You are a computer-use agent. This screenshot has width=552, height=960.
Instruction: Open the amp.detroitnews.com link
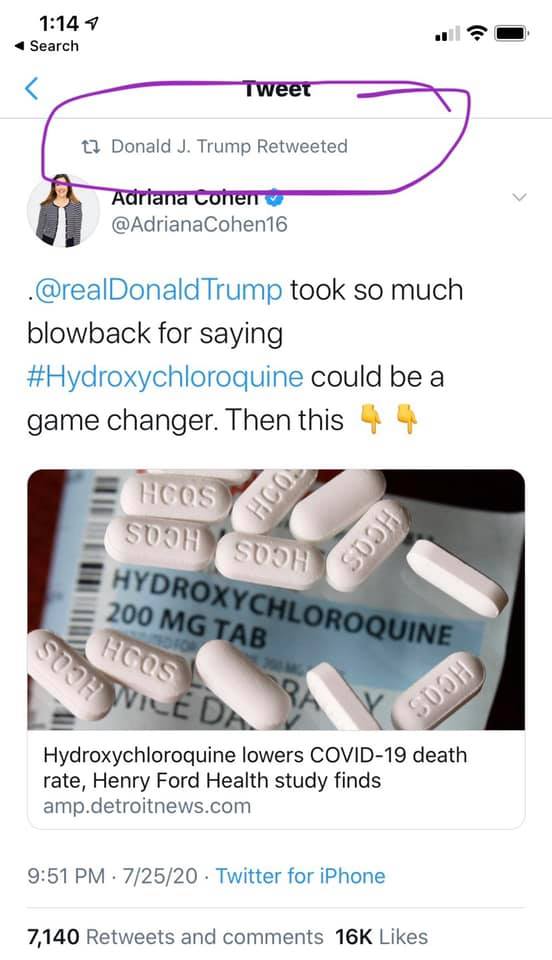[147, 806]
